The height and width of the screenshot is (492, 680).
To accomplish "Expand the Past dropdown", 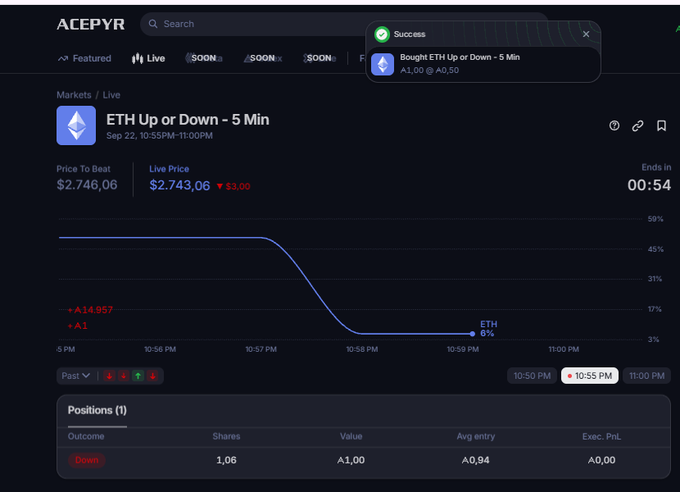I will coord(75,376).
